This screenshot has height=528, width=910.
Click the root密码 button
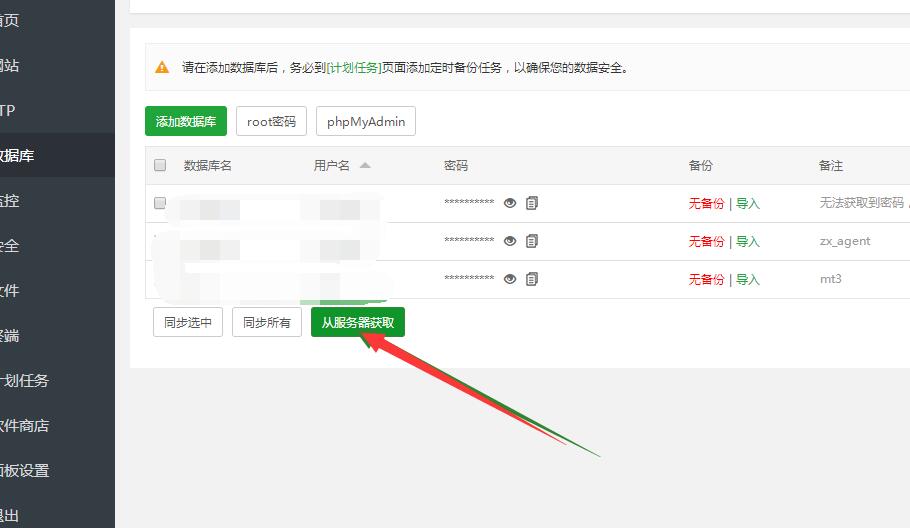coord(272,121)
